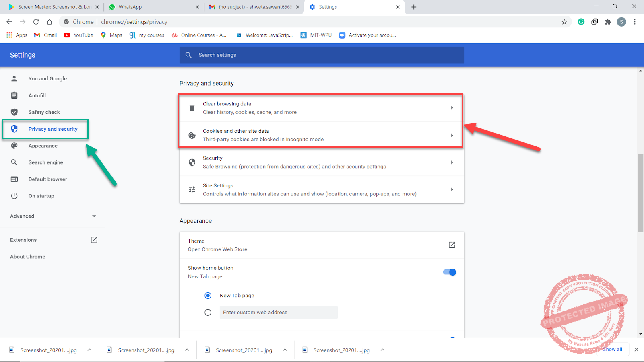Open the Extensions puzzle icon in toolbar
This screenshot has width=644, height=362.
[608, 22]
